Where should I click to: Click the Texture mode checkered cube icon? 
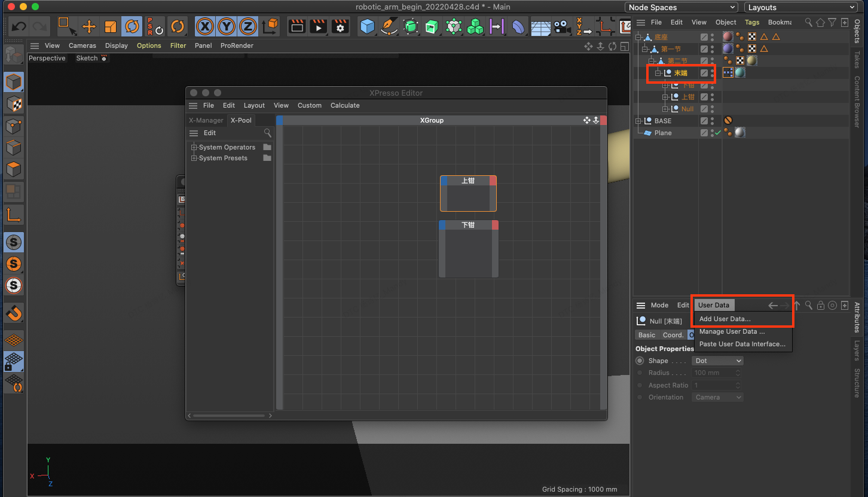(14, 103)
